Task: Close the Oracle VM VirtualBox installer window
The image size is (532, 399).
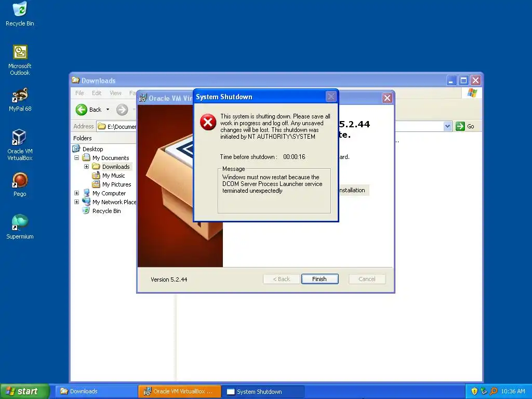Action: point(387,98)
